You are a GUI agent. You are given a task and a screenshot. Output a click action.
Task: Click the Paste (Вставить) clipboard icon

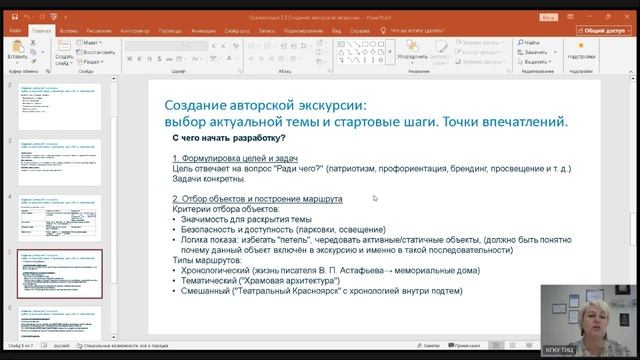17,47
